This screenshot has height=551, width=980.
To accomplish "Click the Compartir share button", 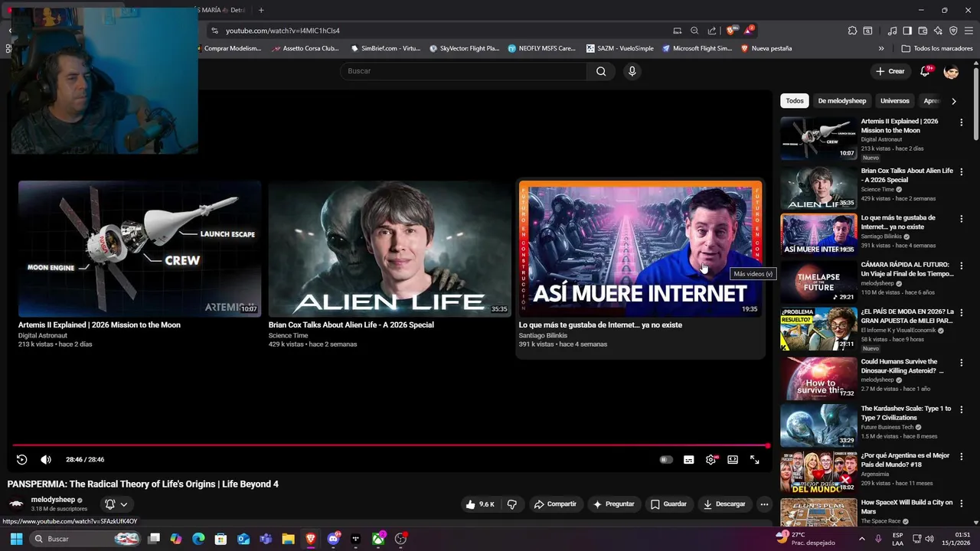I will click(555, 504).
